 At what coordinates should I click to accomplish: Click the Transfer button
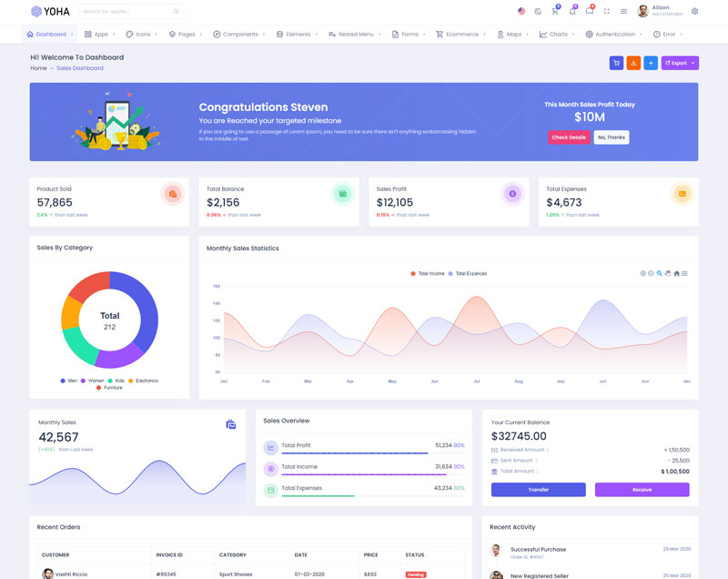pos(538,490)
